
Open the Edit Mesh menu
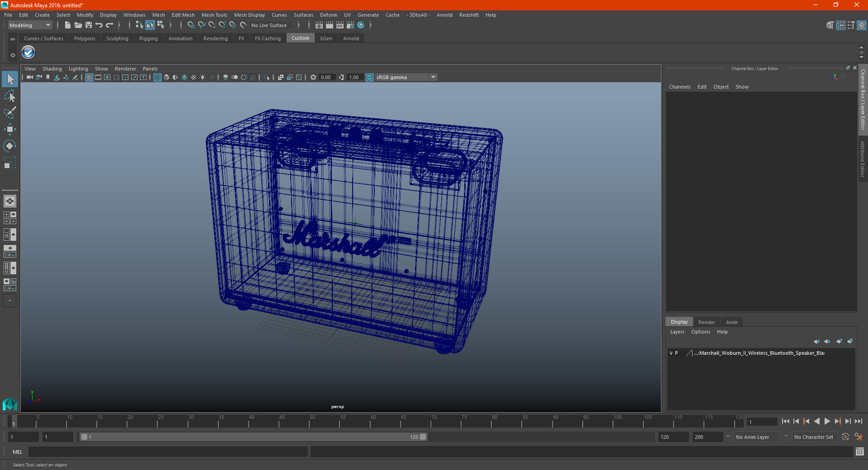tap(183, 15)
